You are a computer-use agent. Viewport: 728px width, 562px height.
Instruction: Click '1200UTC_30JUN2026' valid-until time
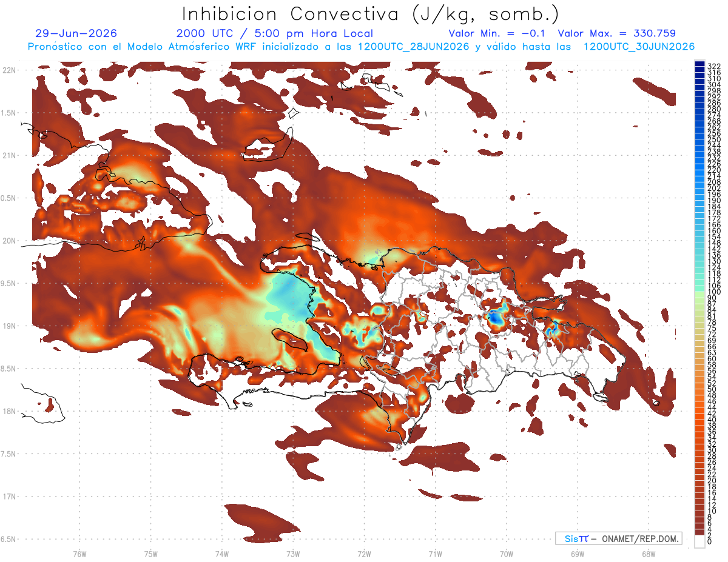point(639,47)
